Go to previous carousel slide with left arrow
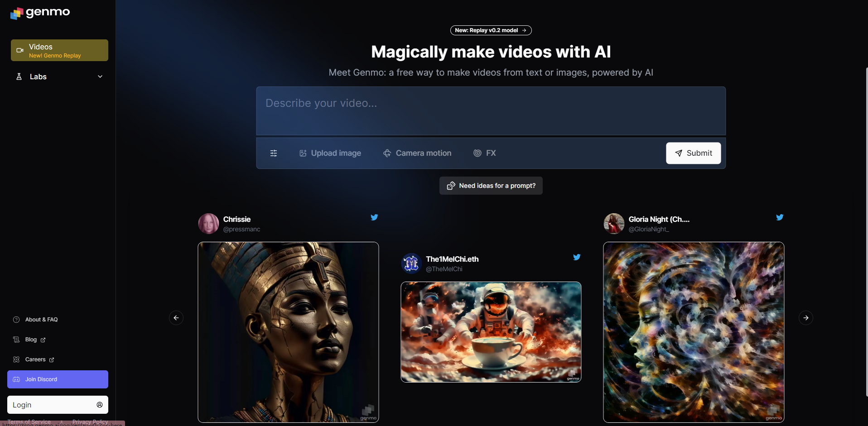This screenshot has height=426, width=868. tap(176, 318)
